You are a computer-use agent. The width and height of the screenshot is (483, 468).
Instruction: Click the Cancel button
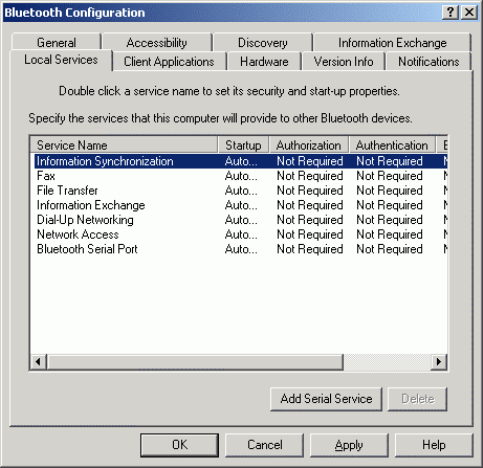(265, 445)
